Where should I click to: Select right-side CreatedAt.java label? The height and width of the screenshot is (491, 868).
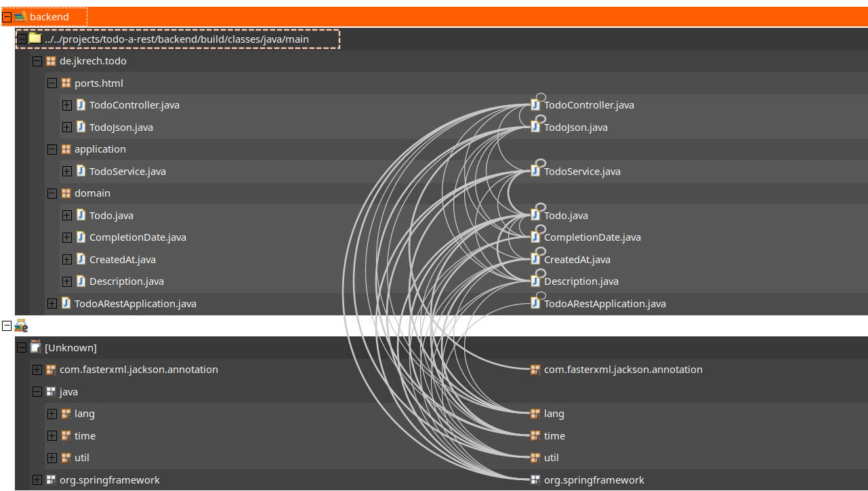[x=577, y=260]
